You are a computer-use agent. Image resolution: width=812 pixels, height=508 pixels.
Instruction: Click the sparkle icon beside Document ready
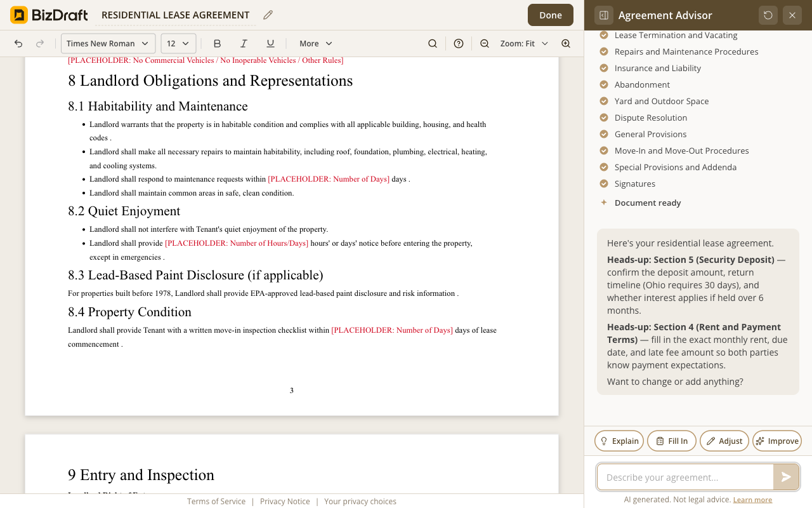pos(604,203)
